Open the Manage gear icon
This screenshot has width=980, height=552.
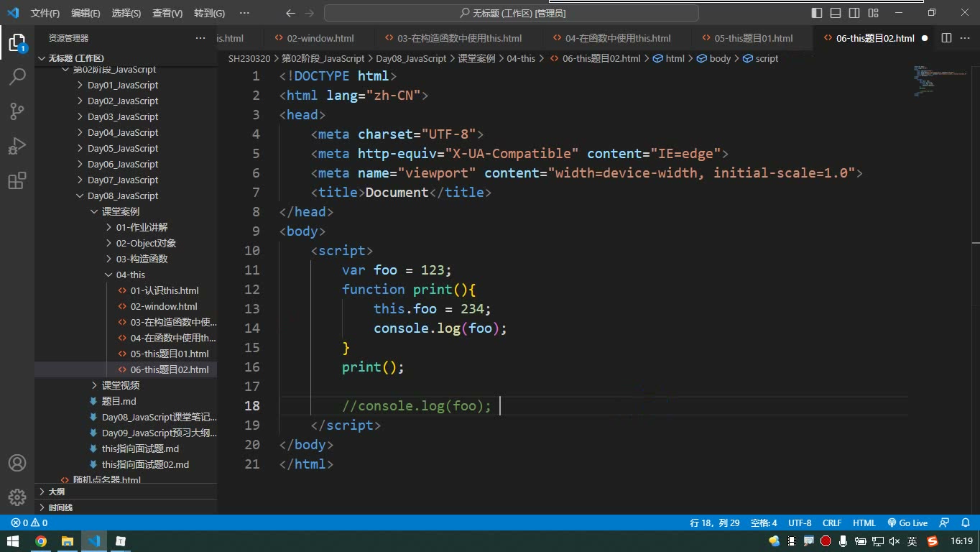tap(17, 497)
